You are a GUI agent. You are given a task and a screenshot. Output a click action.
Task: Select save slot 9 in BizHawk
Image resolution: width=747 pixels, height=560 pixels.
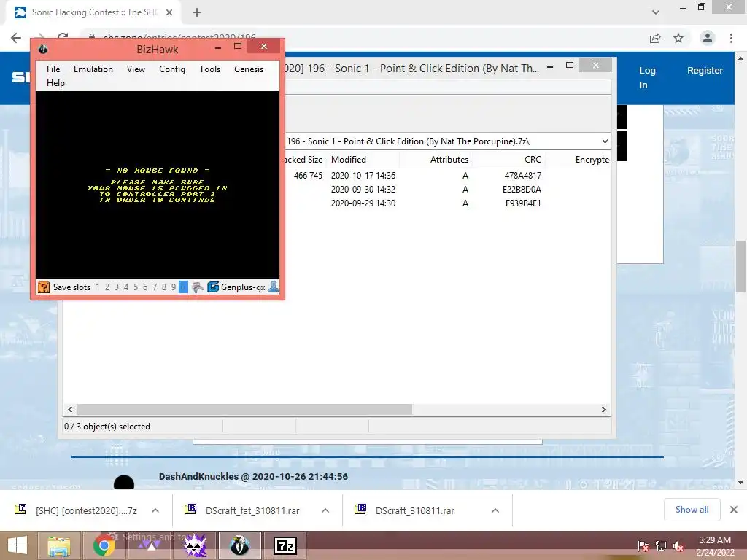click(x=174, y=287)
